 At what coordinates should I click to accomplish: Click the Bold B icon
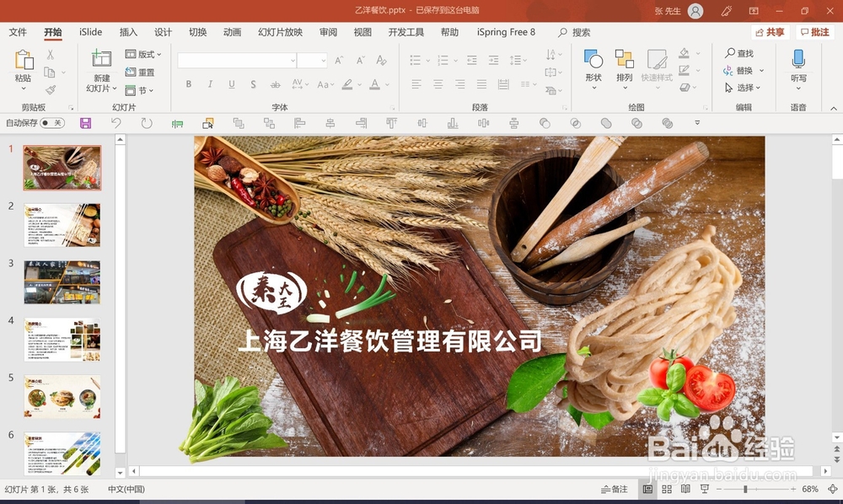click(x=189, y=83)
